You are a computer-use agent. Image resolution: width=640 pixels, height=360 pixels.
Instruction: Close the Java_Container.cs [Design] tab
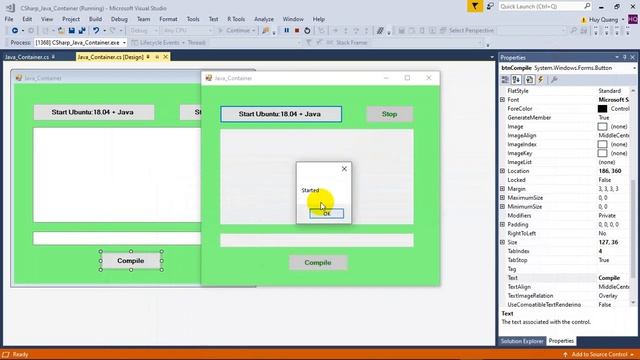pos(166,57)
